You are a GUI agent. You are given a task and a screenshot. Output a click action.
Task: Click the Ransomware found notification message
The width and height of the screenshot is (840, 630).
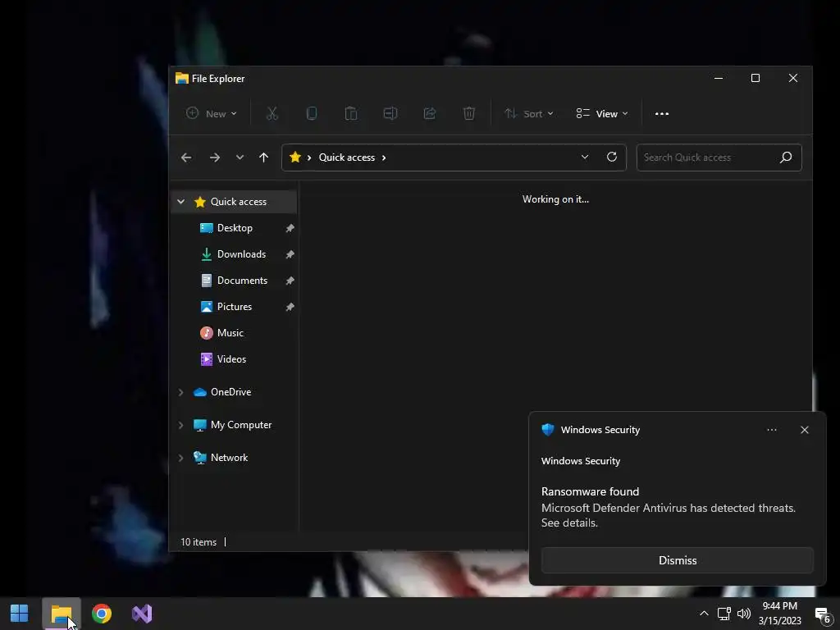(668, 507)
